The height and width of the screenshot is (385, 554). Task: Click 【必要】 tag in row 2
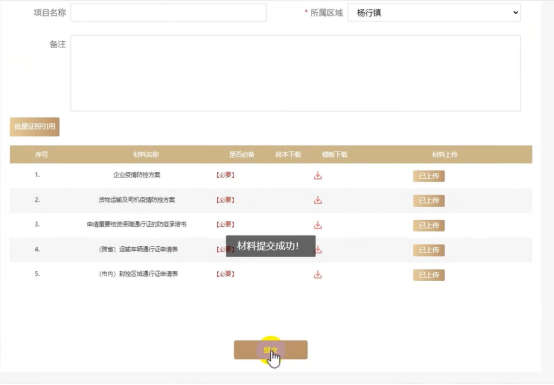coord(225,200)
